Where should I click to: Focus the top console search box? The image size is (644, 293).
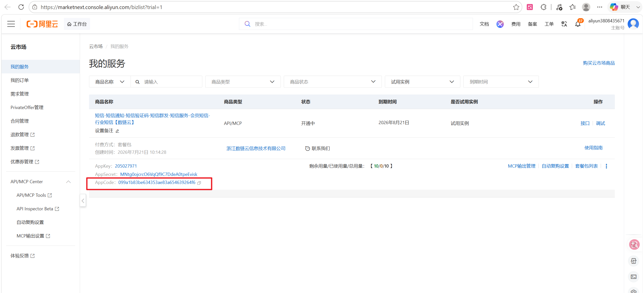[356, 24]
